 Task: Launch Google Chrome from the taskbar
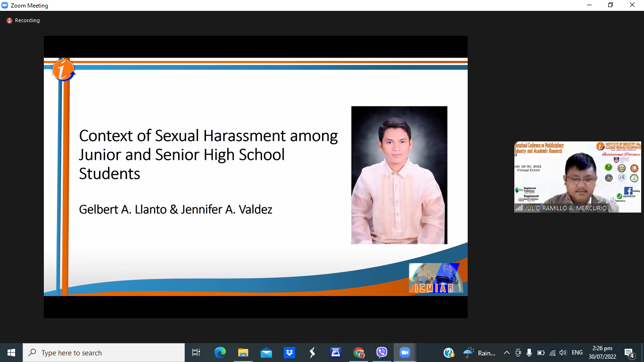[359, 353]
